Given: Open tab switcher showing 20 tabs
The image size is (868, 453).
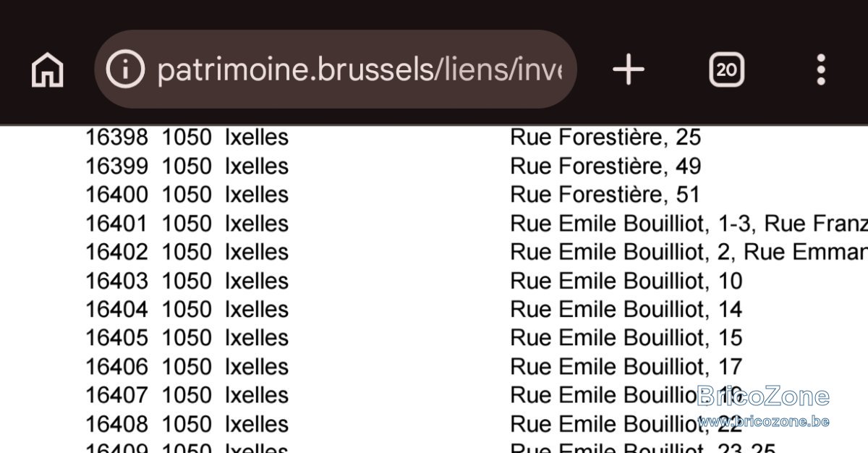Looking at the screenshot, I should click(726, 69).
